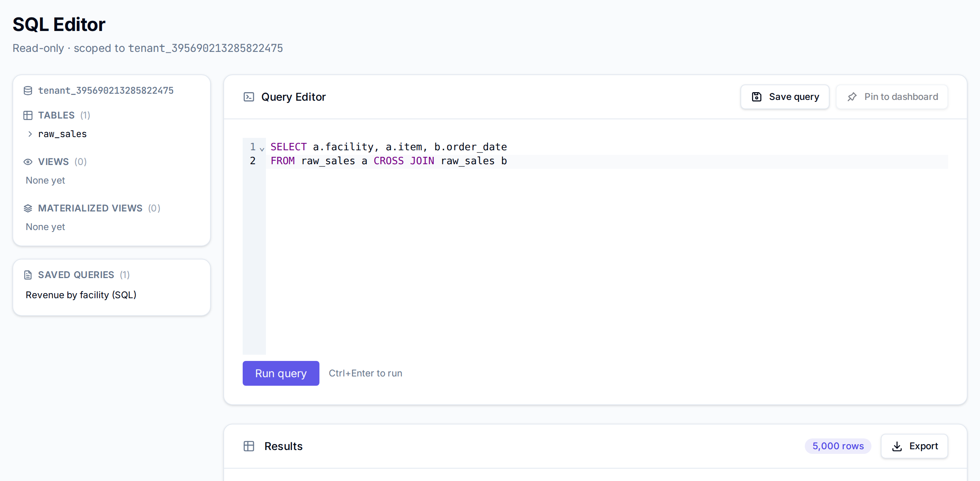Click the TABLES section heading
This screenshot has width=980, height=481.
tap(56, 115)
